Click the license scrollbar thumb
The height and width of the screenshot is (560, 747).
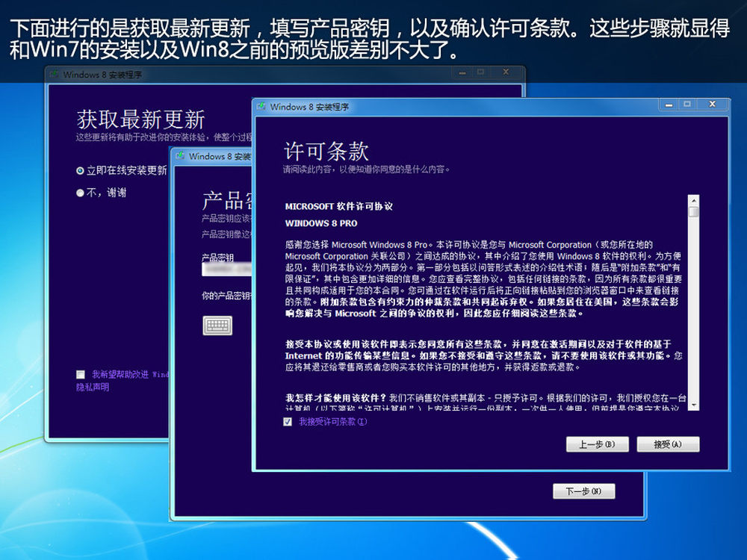(694, 212)
